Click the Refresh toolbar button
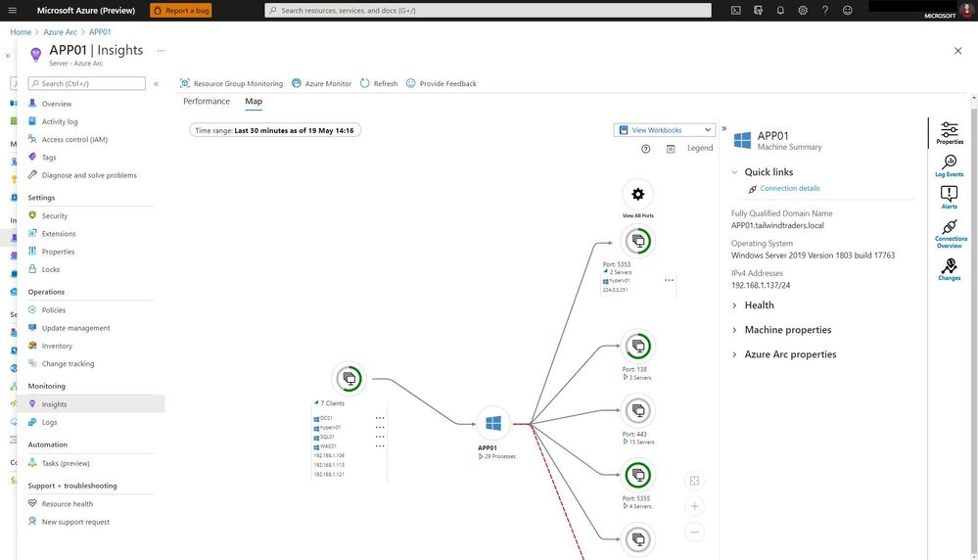The height and width of the screenshot is (560, 978). coord(379,83)
